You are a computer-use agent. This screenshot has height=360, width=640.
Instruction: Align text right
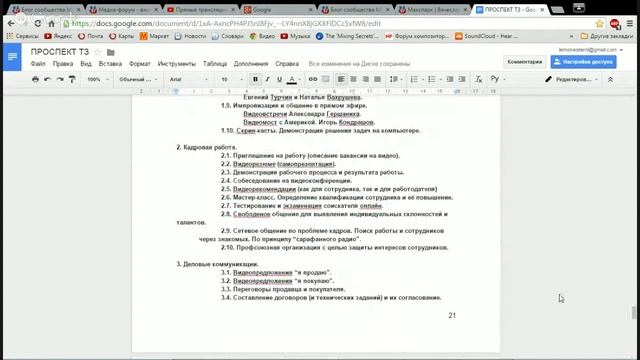[366, 79]
